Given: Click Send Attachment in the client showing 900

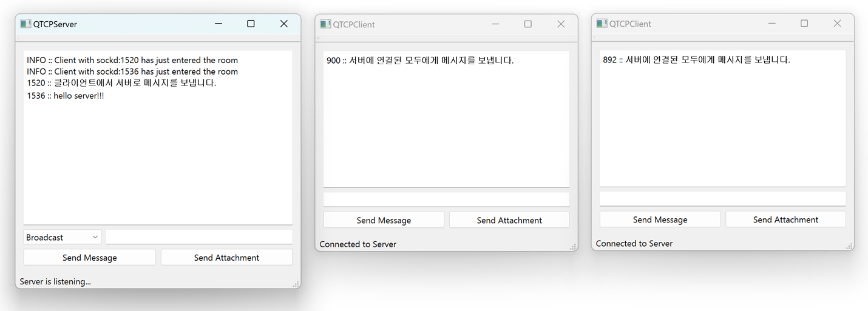Looking at the screenshot, I should 509,220.
